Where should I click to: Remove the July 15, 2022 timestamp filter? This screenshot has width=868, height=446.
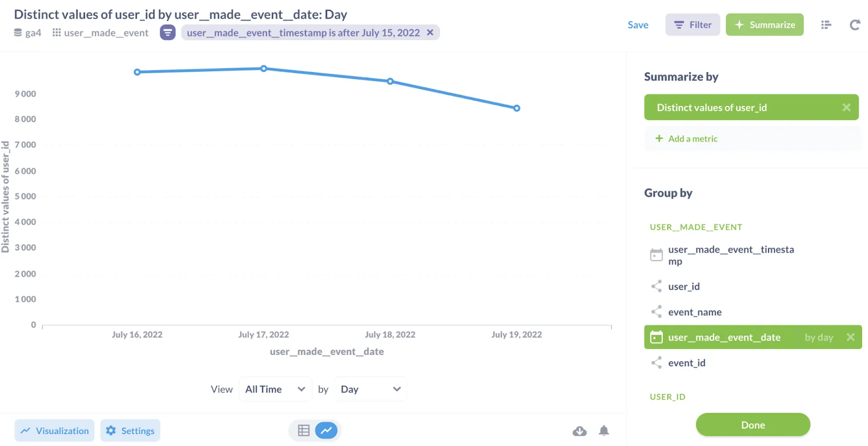[x=430, y=33]
